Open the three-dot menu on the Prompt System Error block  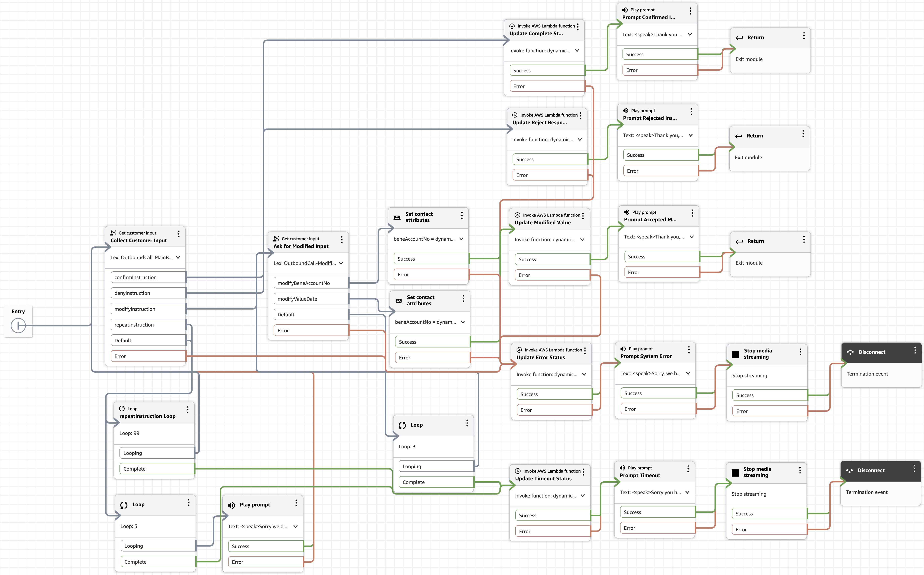click(689, 349)
